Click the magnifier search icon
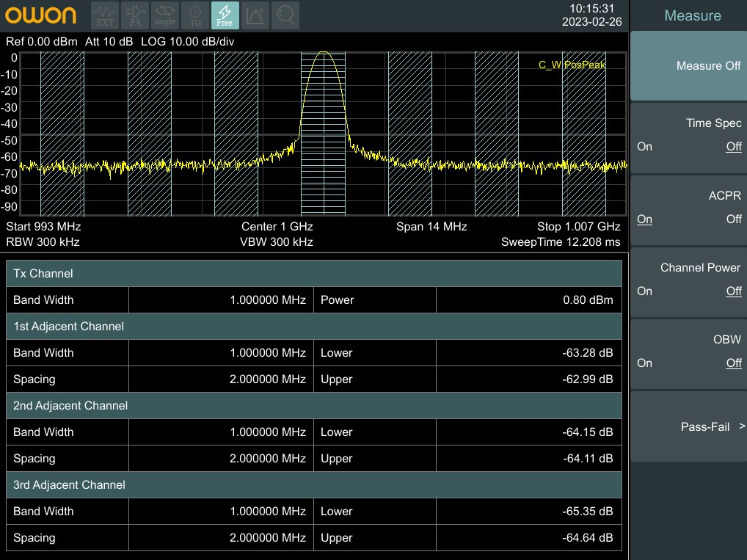This screenshot has width=747, height=560. pos(286,15)
